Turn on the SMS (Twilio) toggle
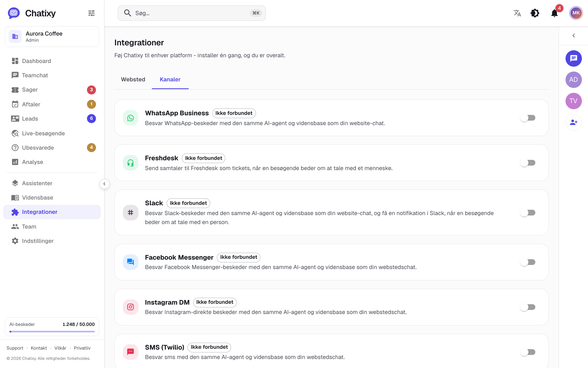The width and height of the screenshot is (588, 368). pyautogui.click(x=528, y=352)
